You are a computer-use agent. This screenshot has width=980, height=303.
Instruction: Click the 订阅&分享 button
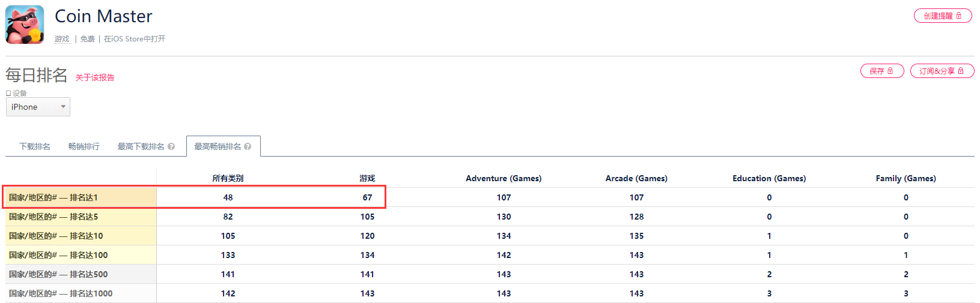[x=942, y=71]
